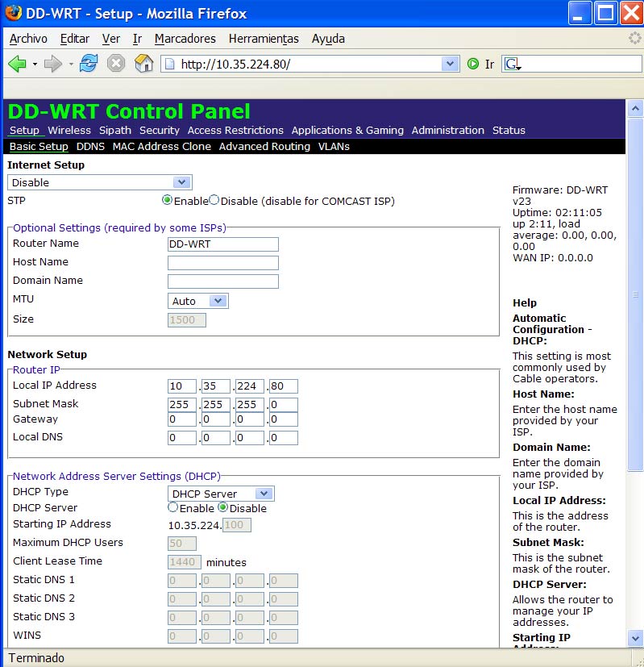
Task: Go to the Home page icon
Action: 143,65
